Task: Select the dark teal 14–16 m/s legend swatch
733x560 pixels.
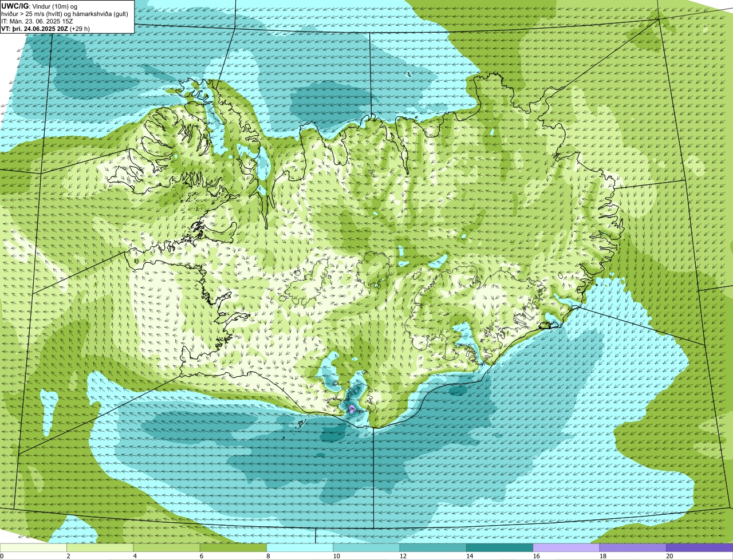Action: pos(499,547)
